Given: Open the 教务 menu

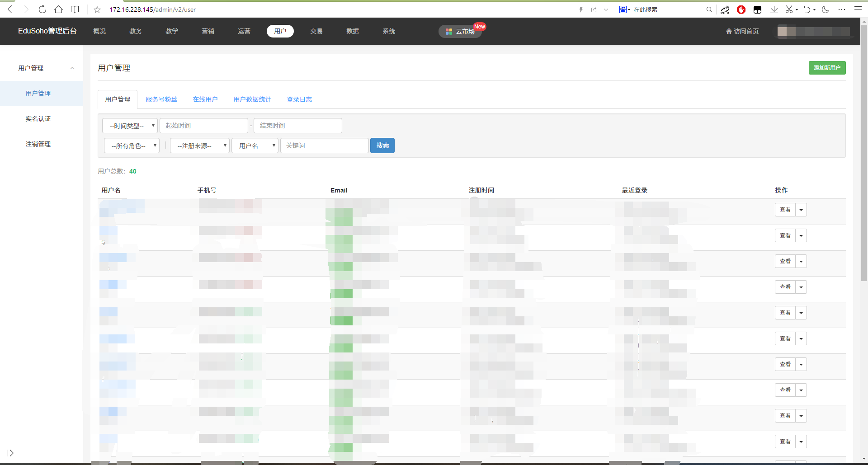Looking at the screenshot, I should pos(136,31).
